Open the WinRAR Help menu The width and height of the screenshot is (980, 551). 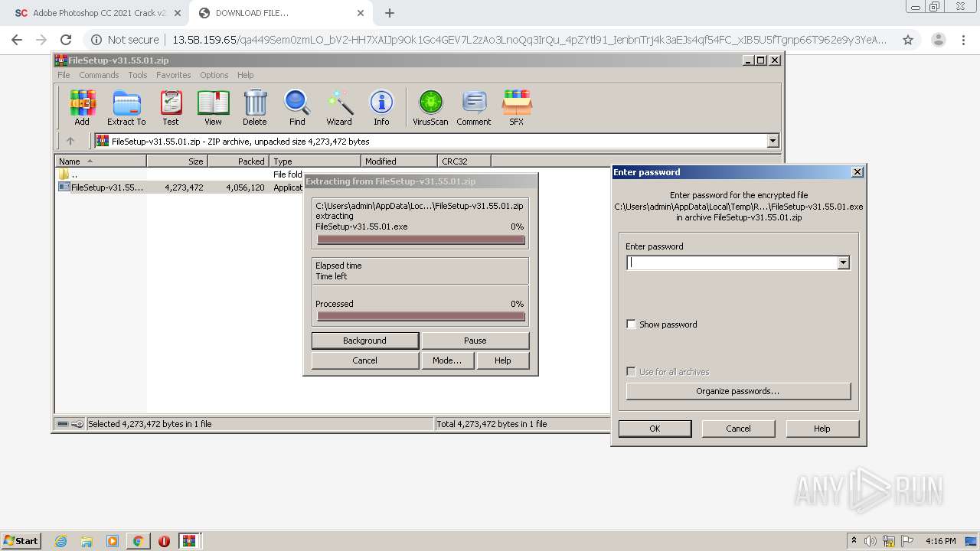pyautogui.click(x=245, y=75)
